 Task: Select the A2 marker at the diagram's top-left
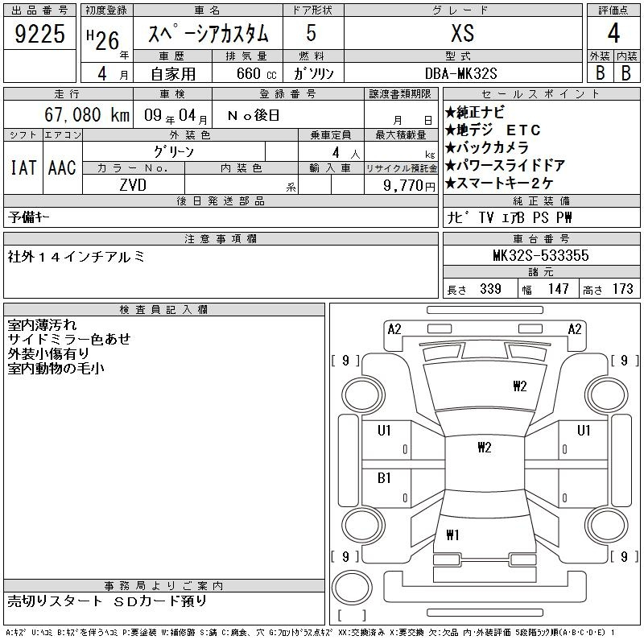tap(394, 328)
